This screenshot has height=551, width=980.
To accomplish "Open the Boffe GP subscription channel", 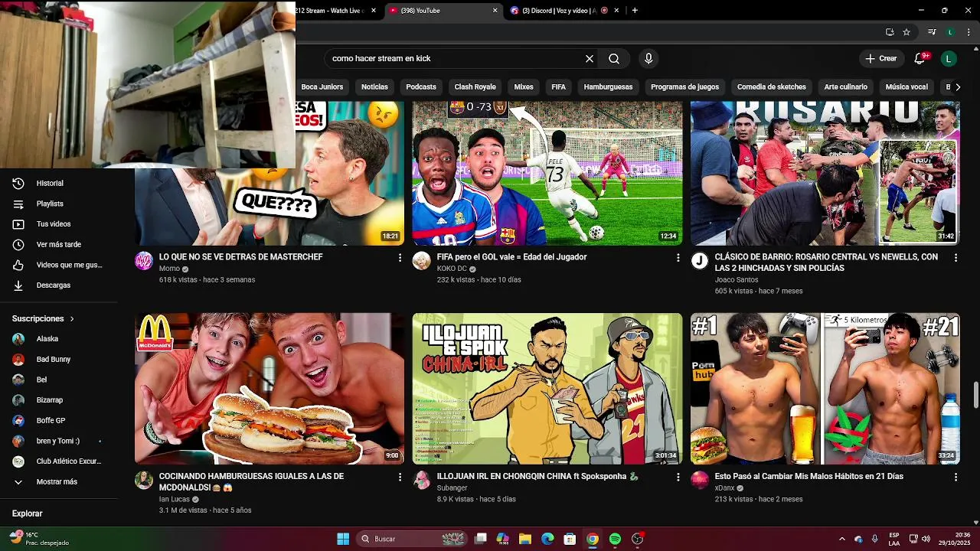I will tap(50, 421).
